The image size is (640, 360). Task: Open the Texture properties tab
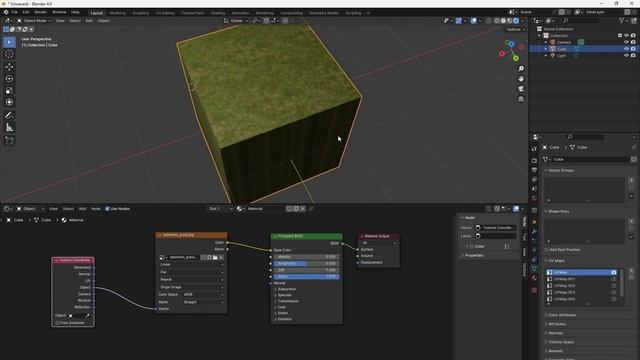click(x=534, y=290)
